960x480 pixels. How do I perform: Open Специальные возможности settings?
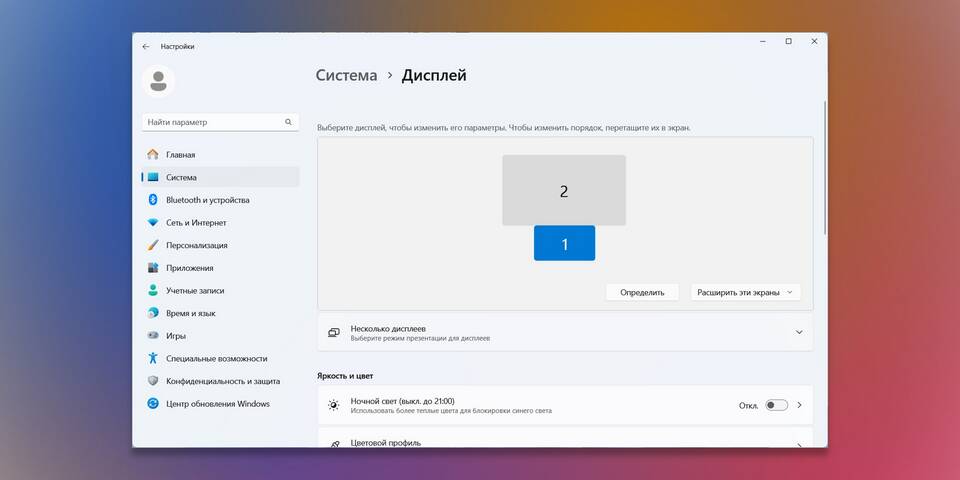[x=220, y=359]
